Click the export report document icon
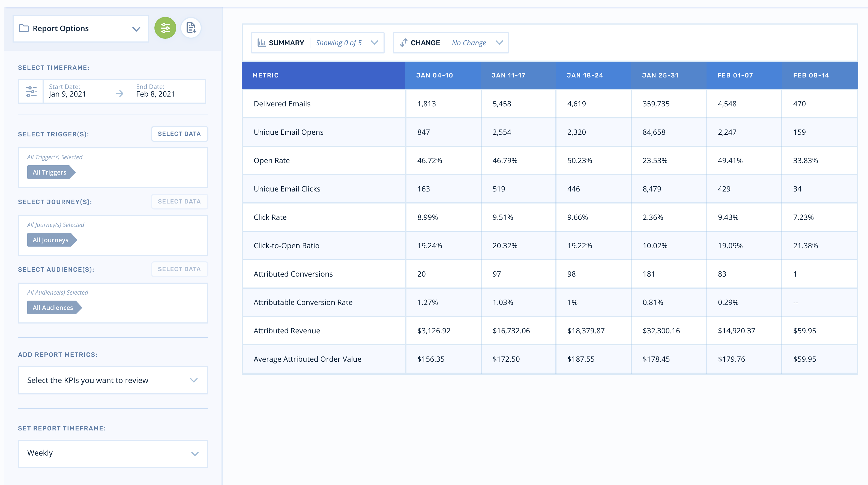 [x=191, y=28]
